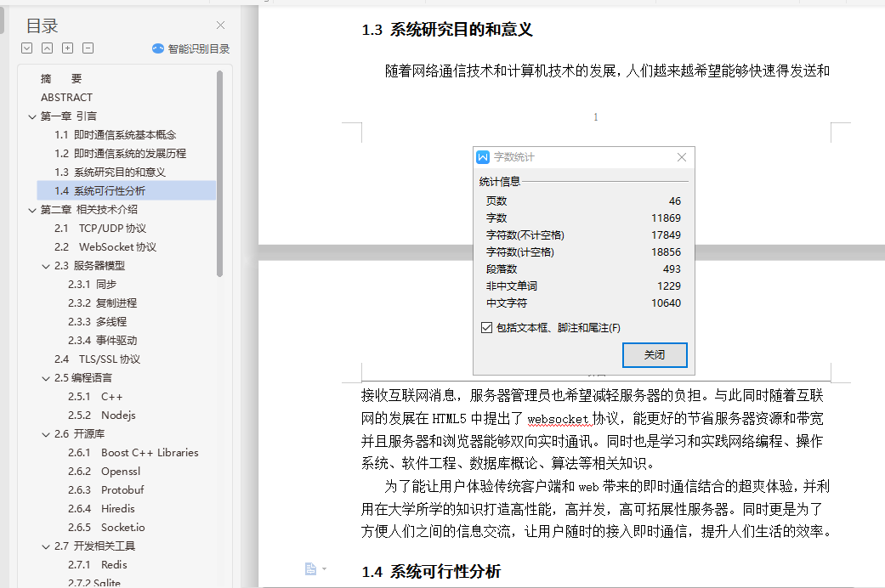The height and width of the screenshot is (588, 885).
Task: Click the 字符数(计空格) value 18856
Action: point(666,252)
